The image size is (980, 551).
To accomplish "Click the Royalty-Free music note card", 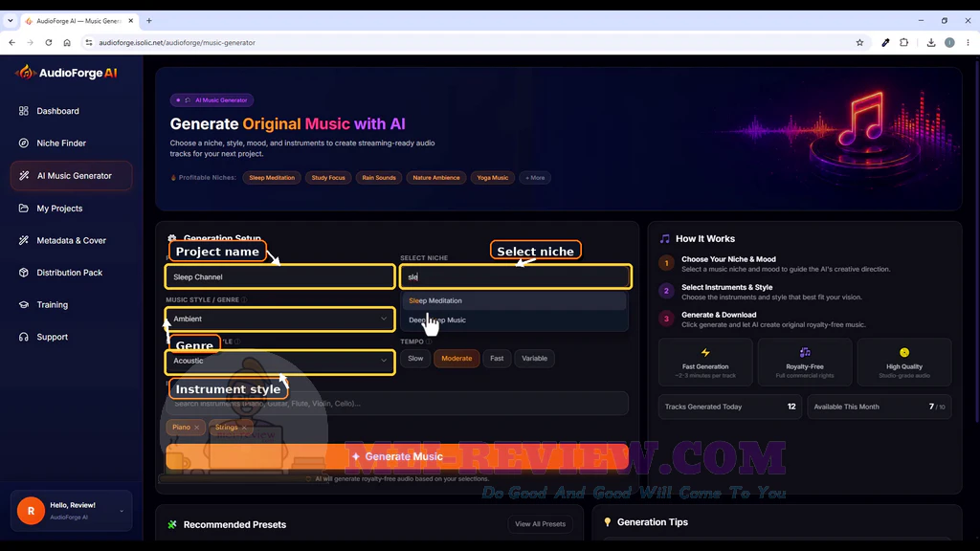I will point(805,363).
